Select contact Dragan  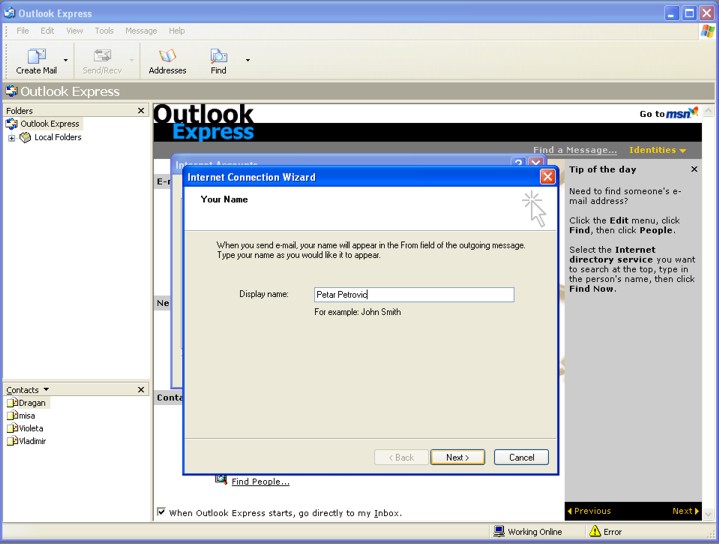pyautogui.click(x=32, y=403)
